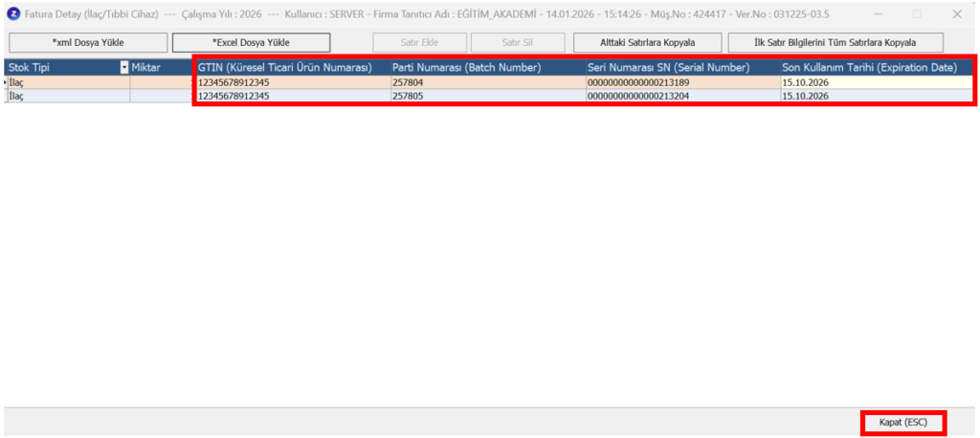Open the Stok Tipi column filter dropdown
The width and height of the screenshot is (980, 438).
124,68
